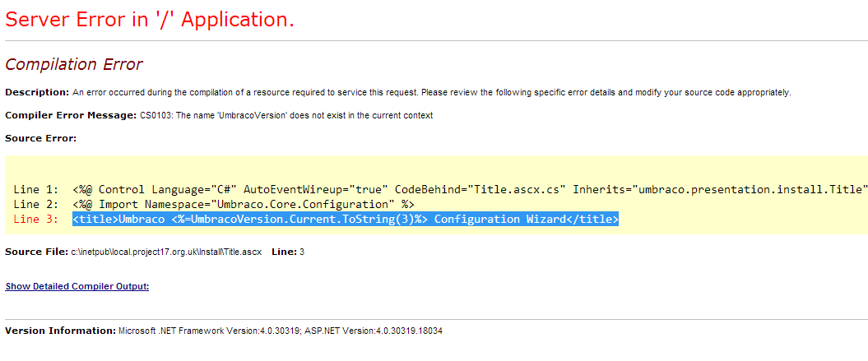The height and width of the screenshot is (361, 868).
Task: Select the Import Namespace Umbraco.Core.Configuration code
Action: [x=243, y=204]
